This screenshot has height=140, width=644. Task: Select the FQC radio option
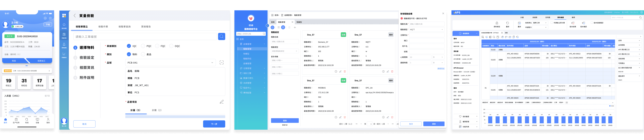tap(157, 46)
